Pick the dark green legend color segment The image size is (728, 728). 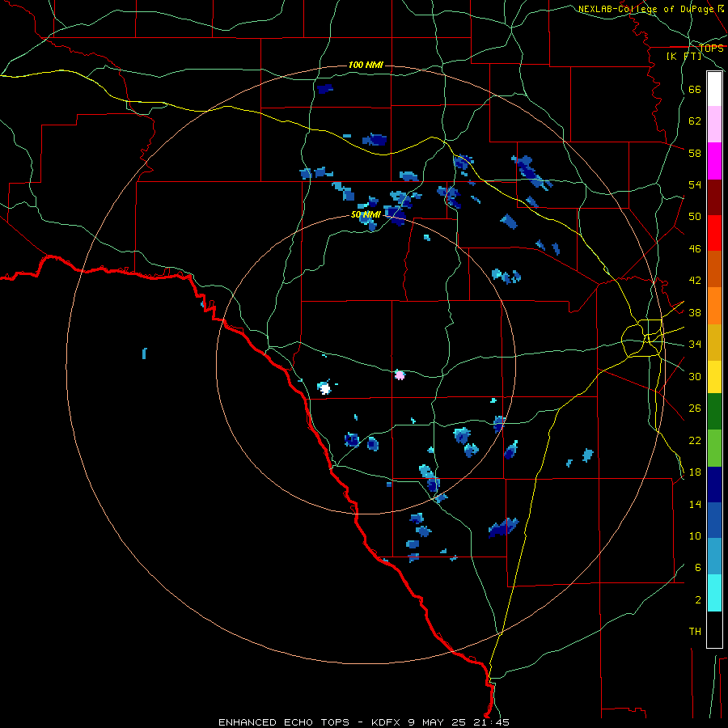[x=714, y=412]
